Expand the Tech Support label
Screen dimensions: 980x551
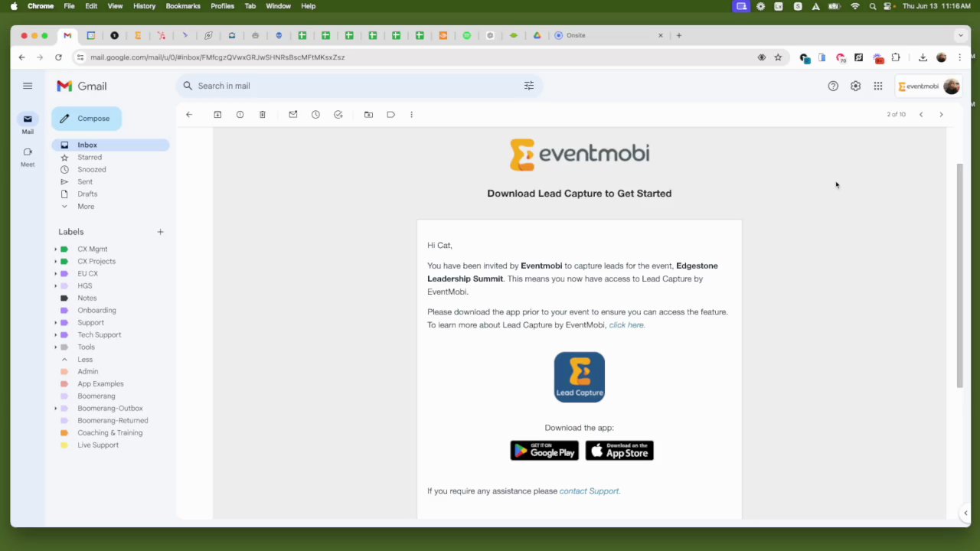click(56, 335)
